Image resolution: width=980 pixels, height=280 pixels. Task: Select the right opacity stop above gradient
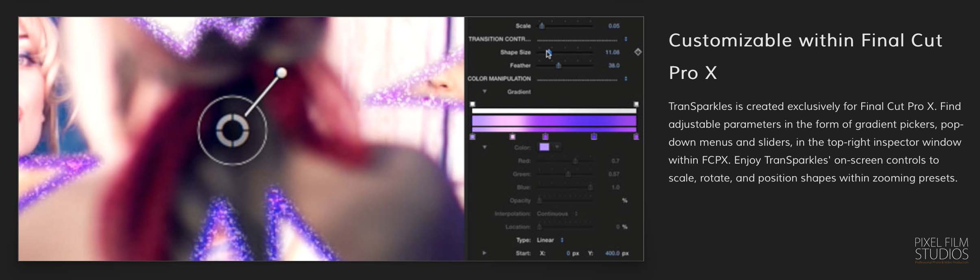coord(636,104)
